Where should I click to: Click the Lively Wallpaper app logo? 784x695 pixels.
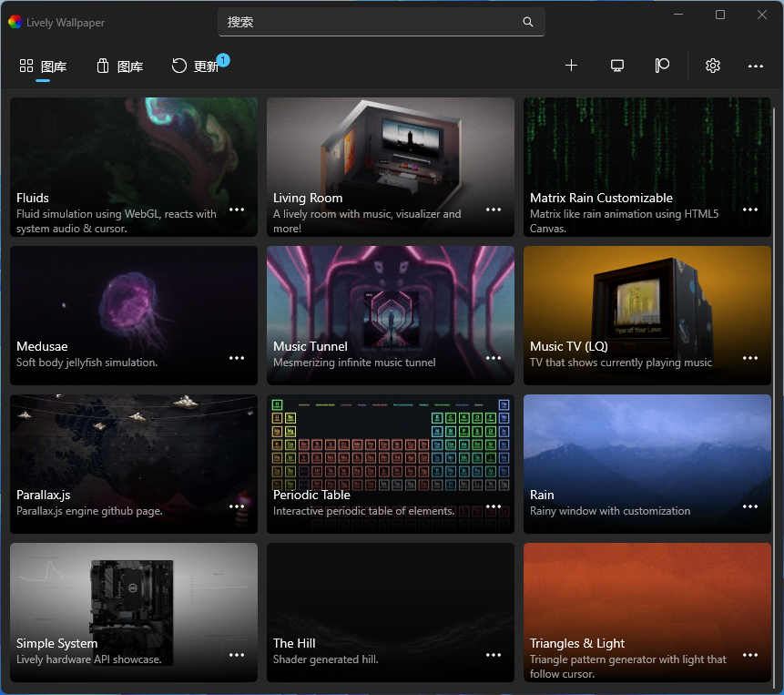pyautogui.click(x=15, y=22)
